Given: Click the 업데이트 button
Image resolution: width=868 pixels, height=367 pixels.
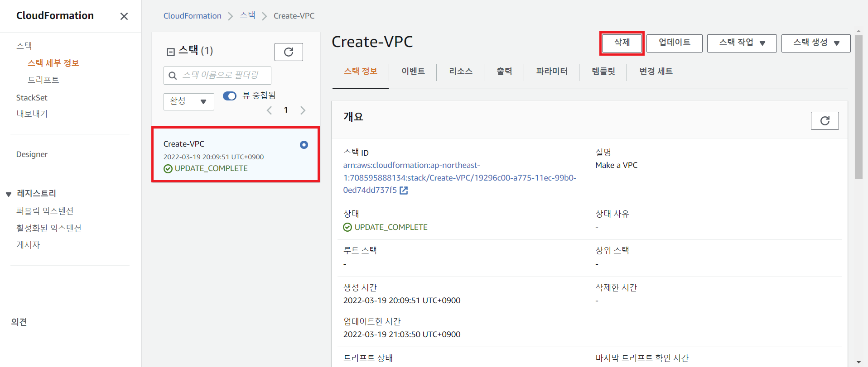Looking at the screenshot, I should tap(675, 43).
